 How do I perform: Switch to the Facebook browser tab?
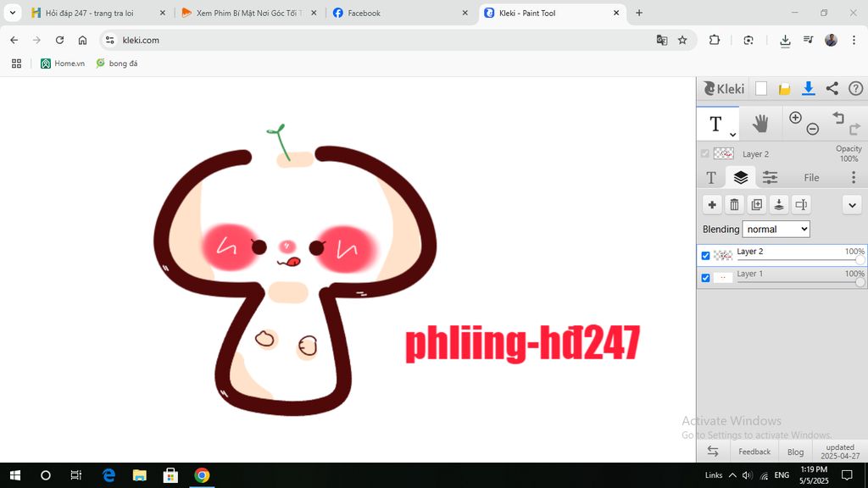click(x=401, y=13)
